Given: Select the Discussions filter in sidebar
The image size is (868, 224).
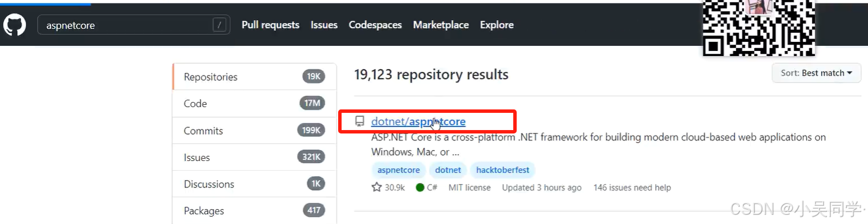Looking at the screenshot, I should [254, 184].
